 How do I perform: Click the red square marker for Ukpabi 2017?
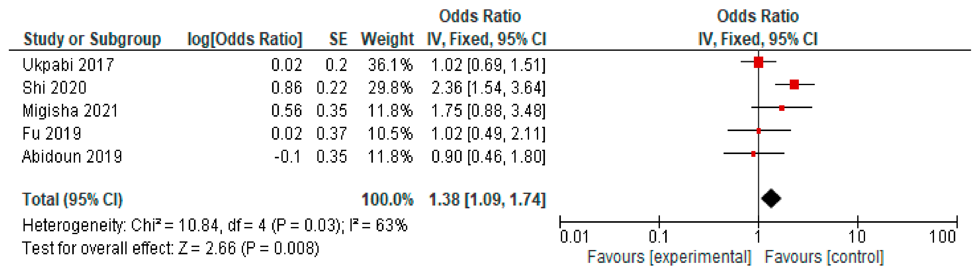(x=758, y=62)
